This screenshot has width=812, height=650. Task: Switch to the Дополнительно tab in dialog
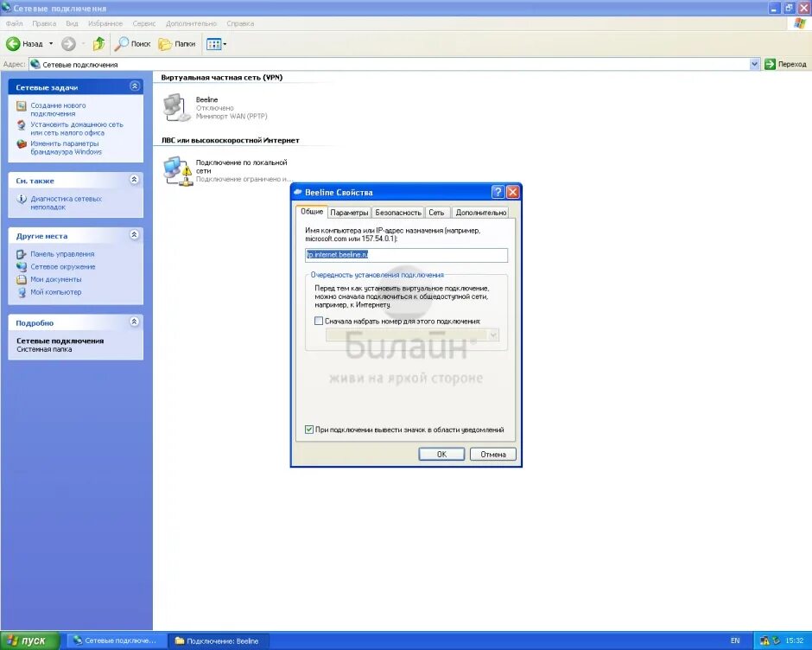click(480, 213)
